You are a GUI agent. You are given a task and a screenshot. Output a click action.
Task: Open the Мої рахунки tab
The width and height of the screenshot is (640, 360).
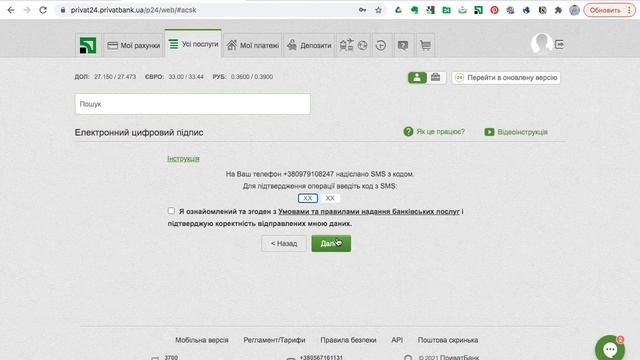(133, 45)
